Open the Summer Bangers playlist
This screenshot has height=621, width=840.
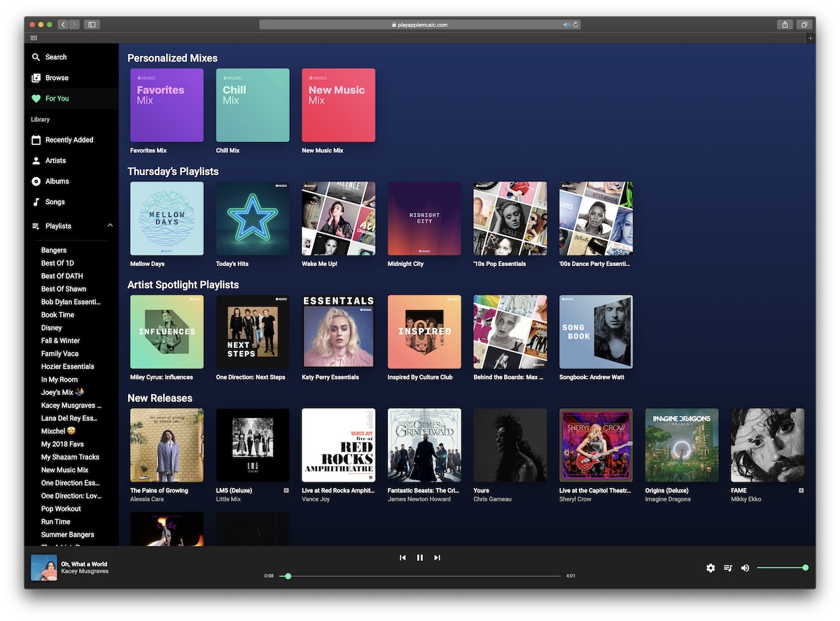click(x=68, y=535)
